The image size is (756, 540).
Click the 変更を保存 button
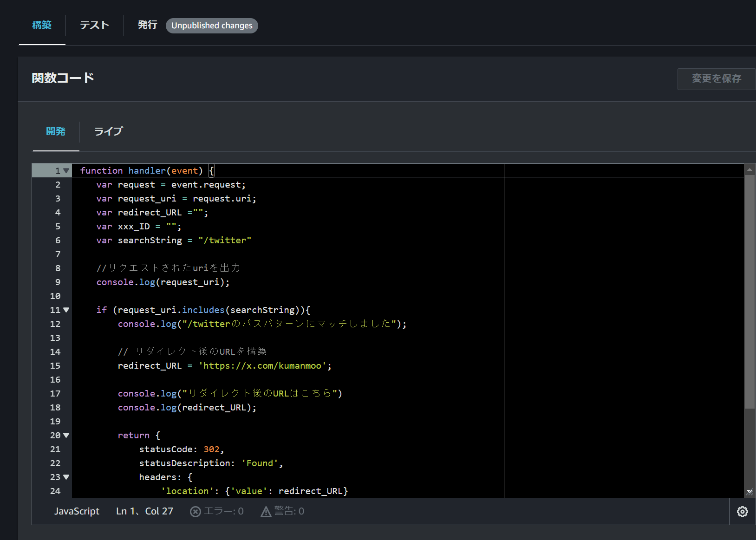coord(716,78)
